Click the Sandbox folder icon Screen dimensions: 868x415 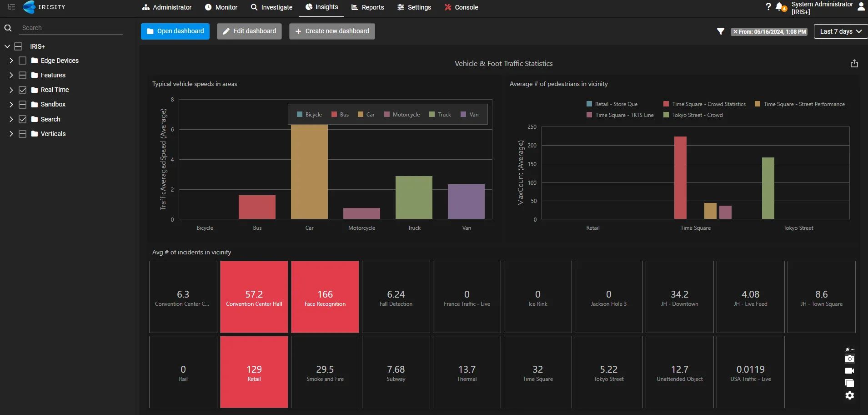(x=34, y=104)
